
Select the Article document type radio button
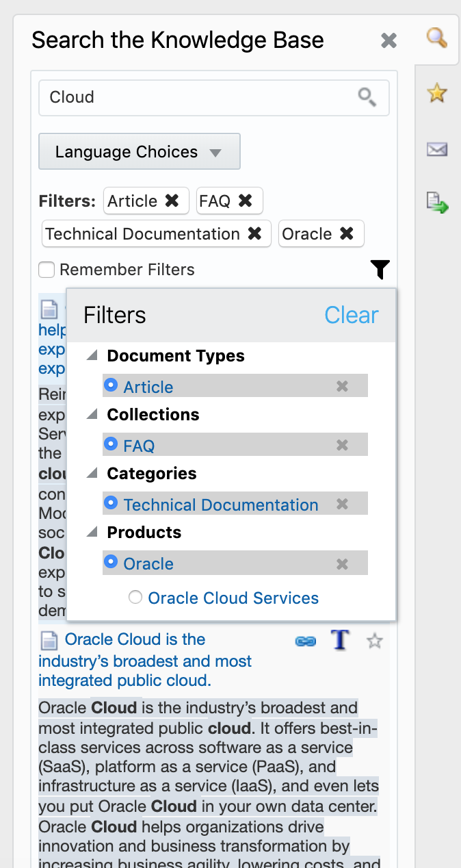coord(111,386)
